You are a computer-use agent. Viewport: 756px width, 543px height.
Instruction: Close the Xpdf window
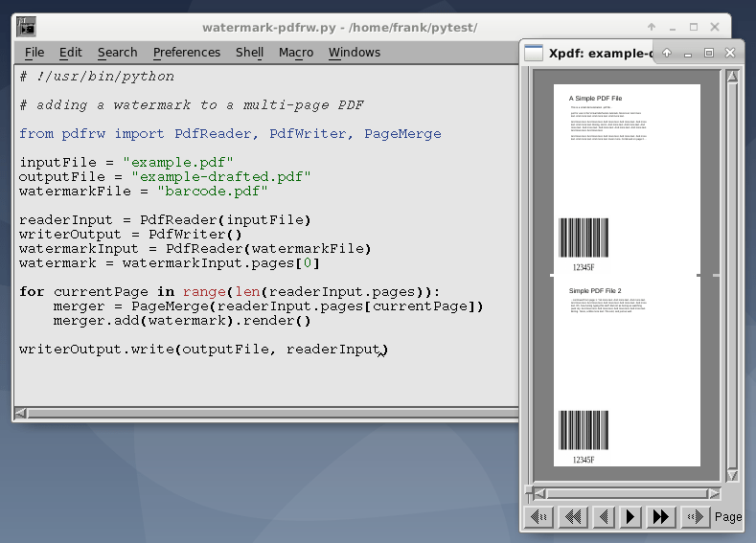[x=730, y=53]
